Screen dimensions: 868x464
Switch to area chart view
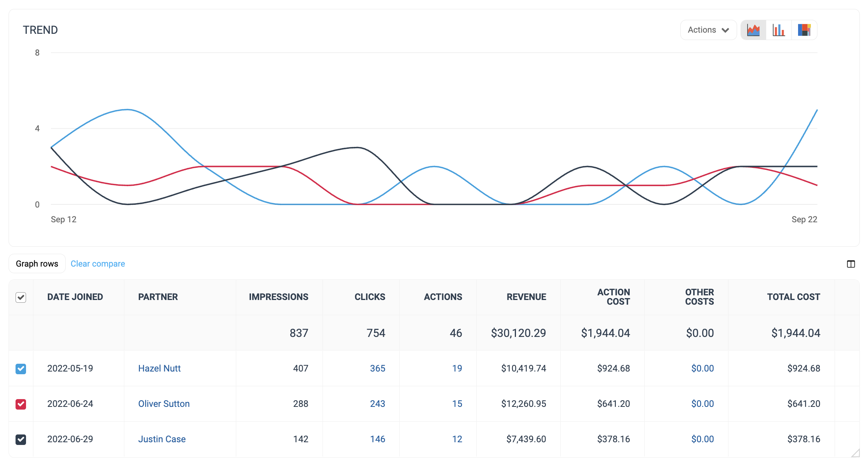pos(753,30)
